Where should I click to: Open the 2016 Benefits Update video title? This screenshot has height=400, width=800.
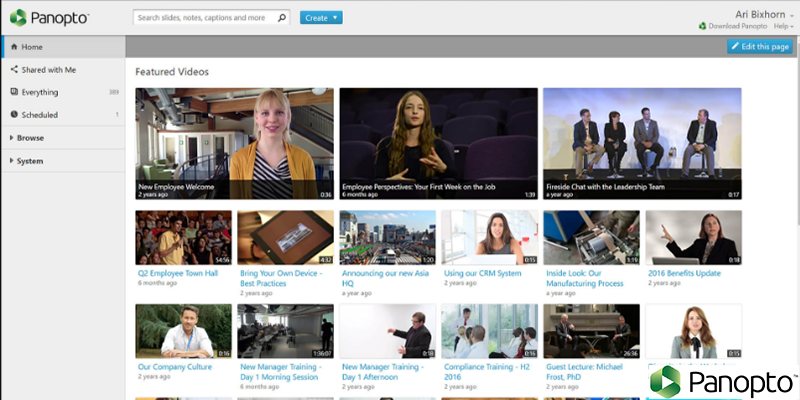coord(686,272)
